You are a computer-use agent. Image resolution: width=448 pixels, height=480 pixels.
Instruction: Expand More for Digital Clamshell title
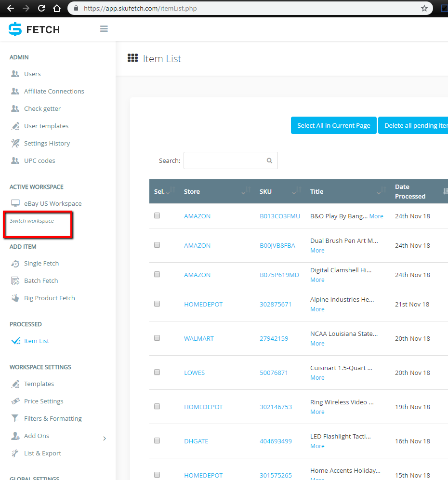[317, 280]
